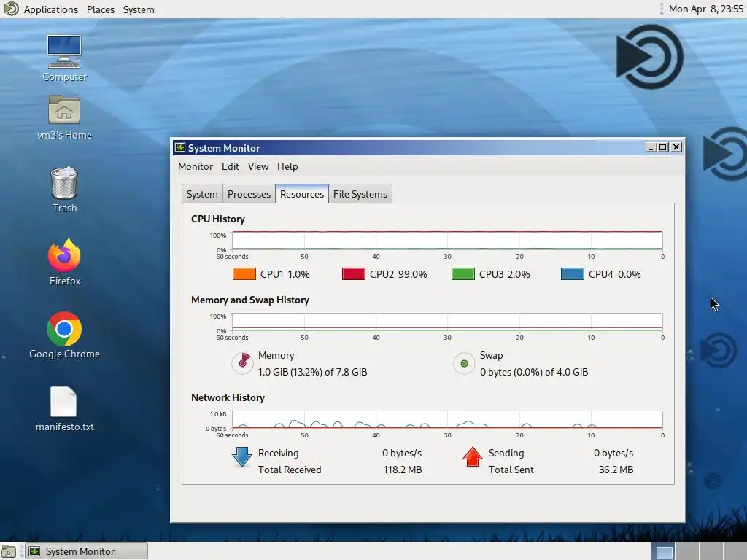Click the show desktop icon in bottom panel
The width and height of the screenshot is (747, 560).
(9, 551)
